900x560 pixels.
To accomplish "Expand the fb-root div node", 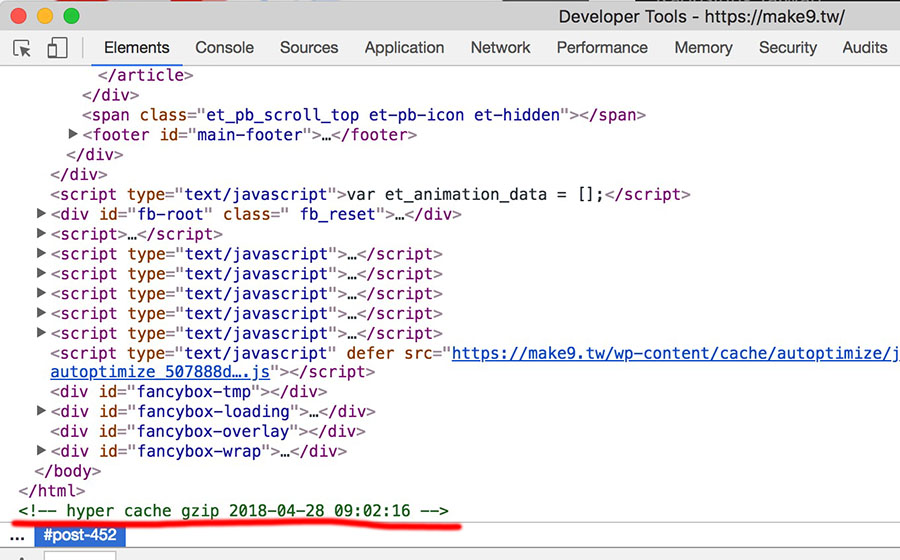I will pyautogui.click(x=41, y=213).
